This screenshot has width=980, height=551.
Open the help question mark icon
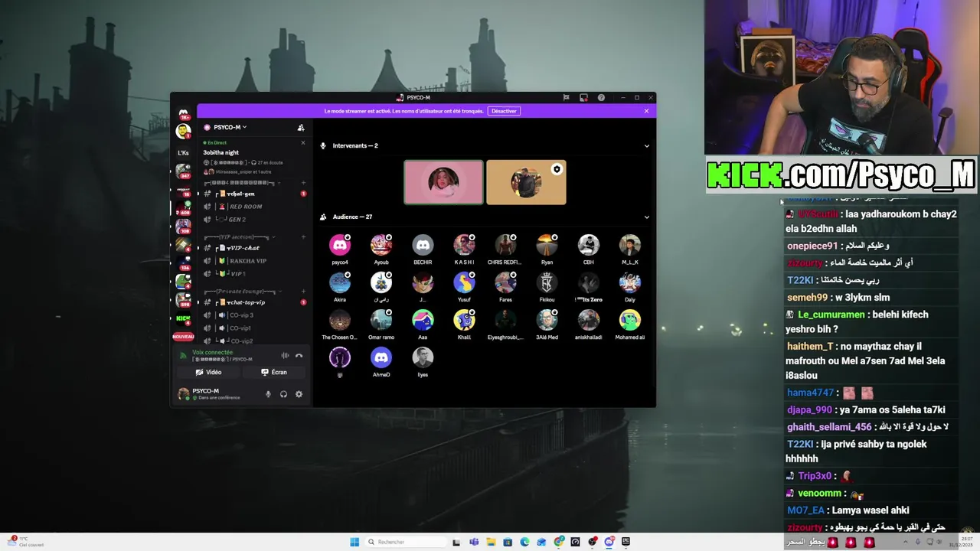click(x=601, y=97)
